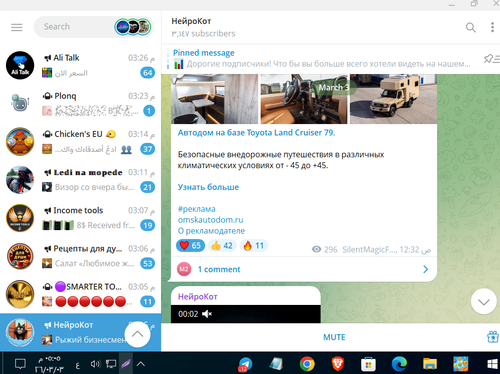Open the Рецепты для души channel
Screen dimensions: 500x374
[80, 256]
